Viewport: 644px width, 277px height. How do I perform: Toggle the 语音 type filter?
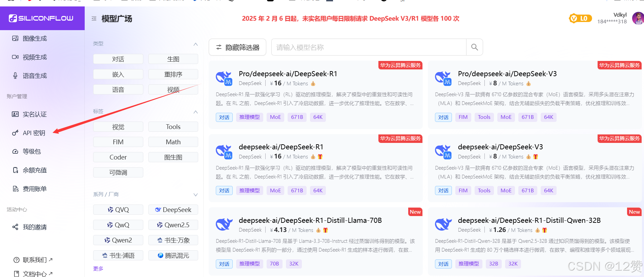pos(118,89)
